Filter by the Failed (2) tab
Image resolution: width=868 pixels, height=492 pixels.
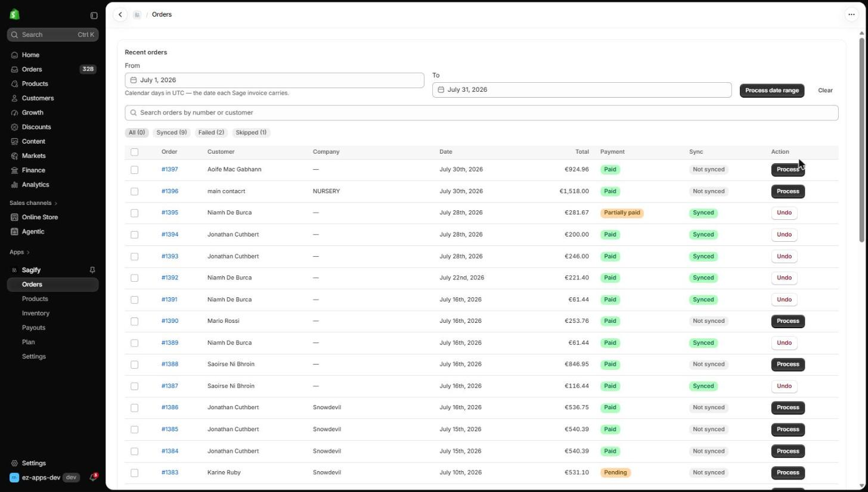[x=211, y=133]
